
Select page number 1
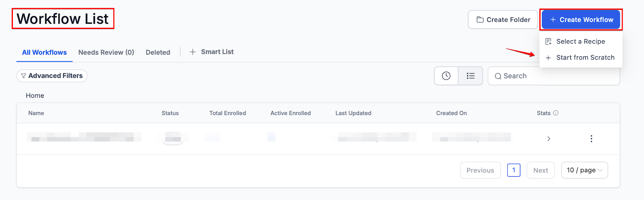[514, 170]
